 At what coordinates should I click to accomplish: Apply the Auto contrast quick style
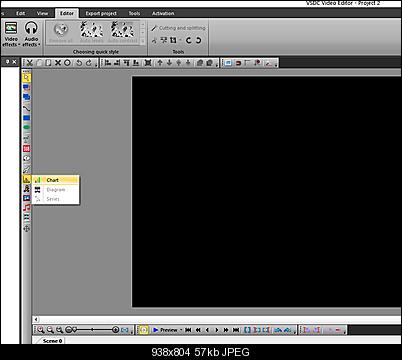[x=122, y=33]
